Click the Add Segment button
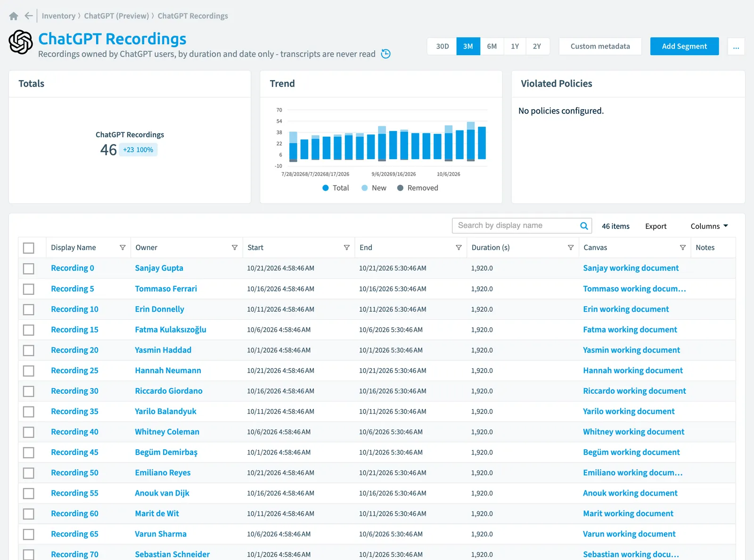 tap(684, 46)
